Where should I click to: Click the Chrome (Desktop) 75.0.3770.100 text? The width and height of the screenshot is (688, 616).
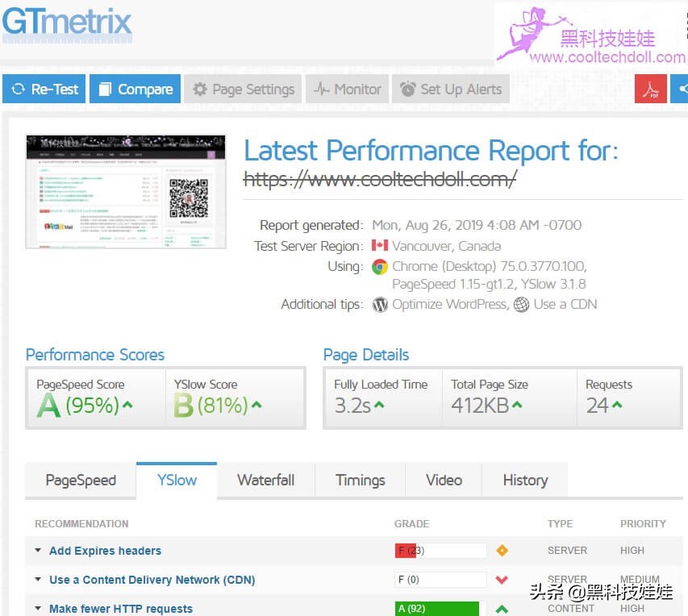tap(490, 266)
